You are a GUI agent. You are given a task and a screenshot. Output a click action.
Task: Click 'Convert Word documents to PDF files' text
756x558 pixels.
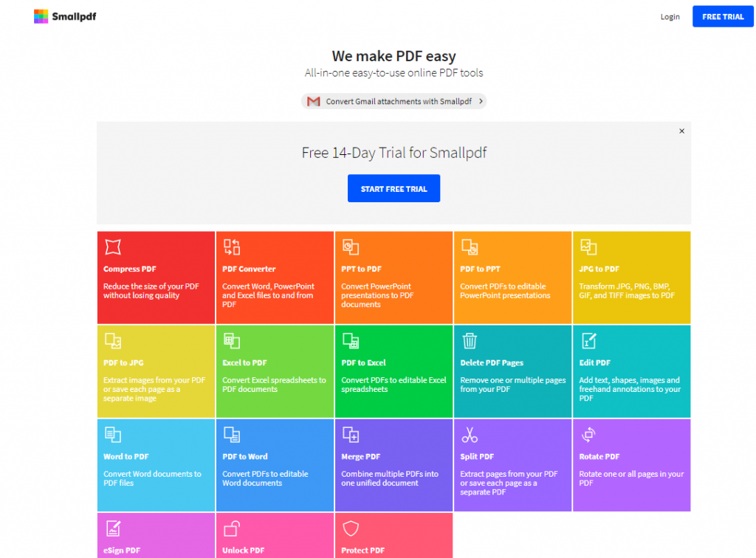(152, 478)
